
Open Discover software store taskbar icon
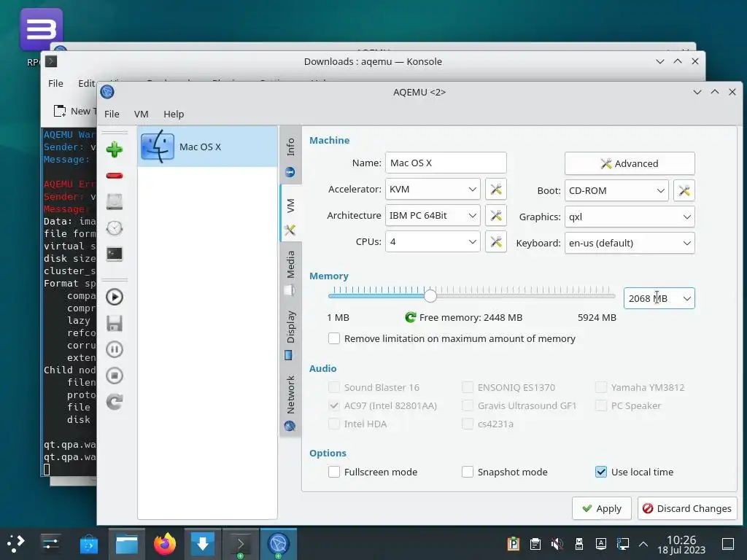88,544
